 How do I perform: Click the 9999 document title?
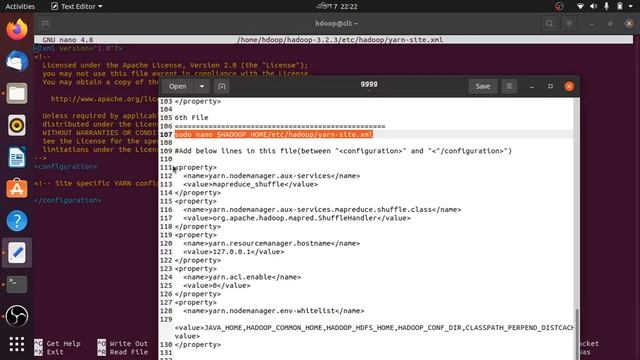(x=369, y=84)
